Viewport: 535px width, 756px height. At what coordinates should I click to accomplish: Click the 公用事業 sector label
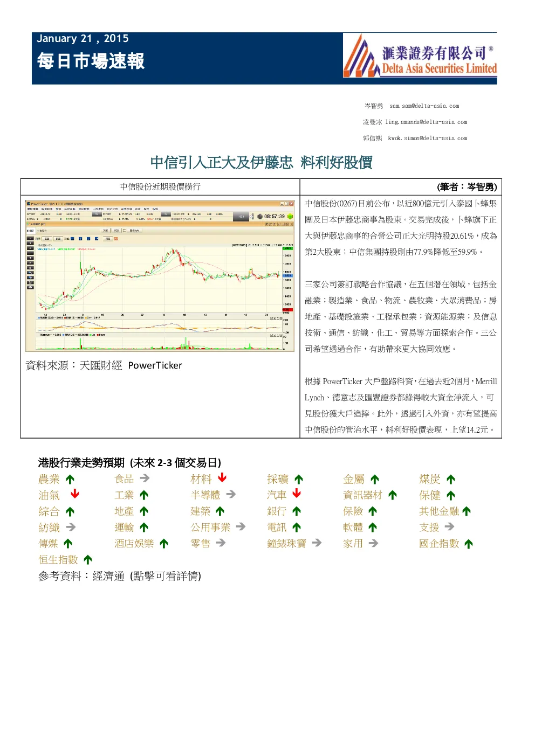point(210,528)
